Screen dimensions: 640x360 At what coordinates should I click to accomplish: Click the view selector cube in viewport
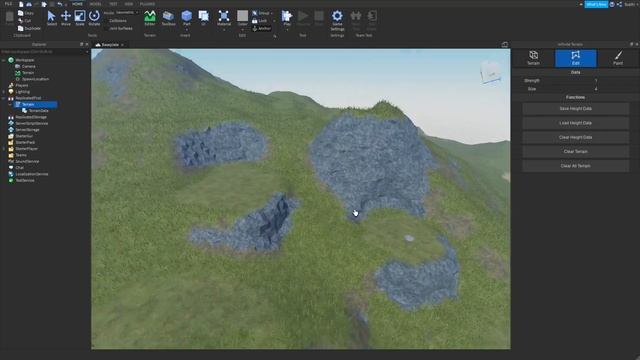point(491,73)
